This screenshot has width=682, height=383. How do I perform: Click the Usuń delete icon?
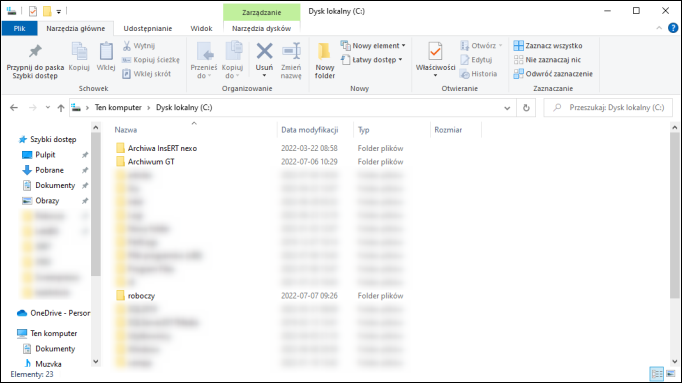click(x=264, y=52)
